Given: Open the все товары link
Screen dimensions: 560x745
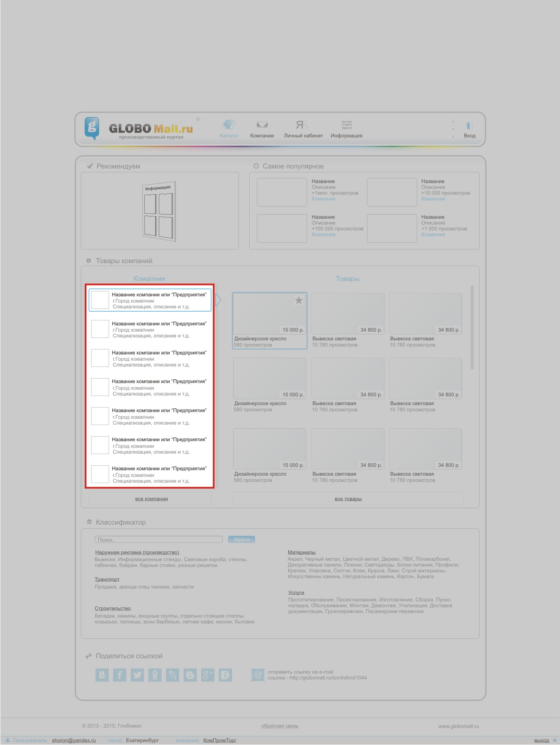Looking at the screenshot, I should pyautogui.click(x=348, y=499).
